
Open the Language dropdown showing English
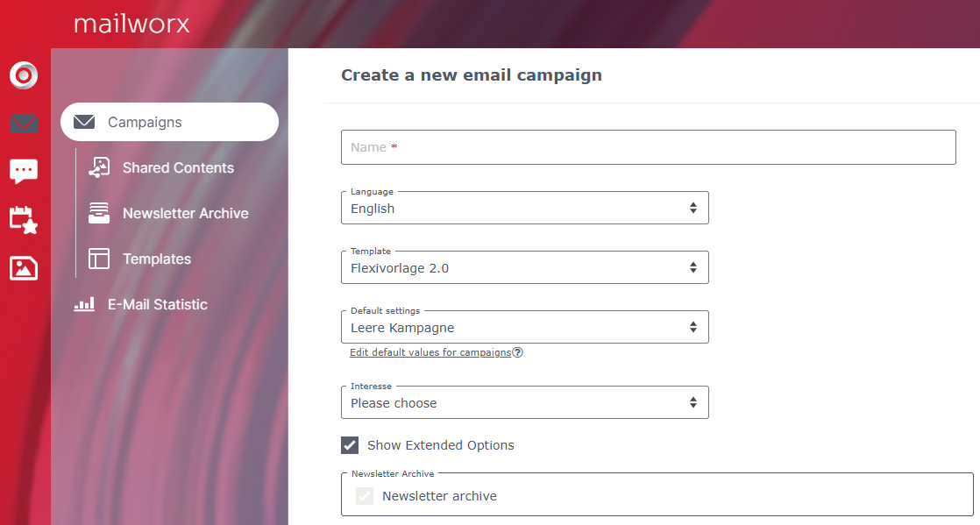tap(525, 208)
